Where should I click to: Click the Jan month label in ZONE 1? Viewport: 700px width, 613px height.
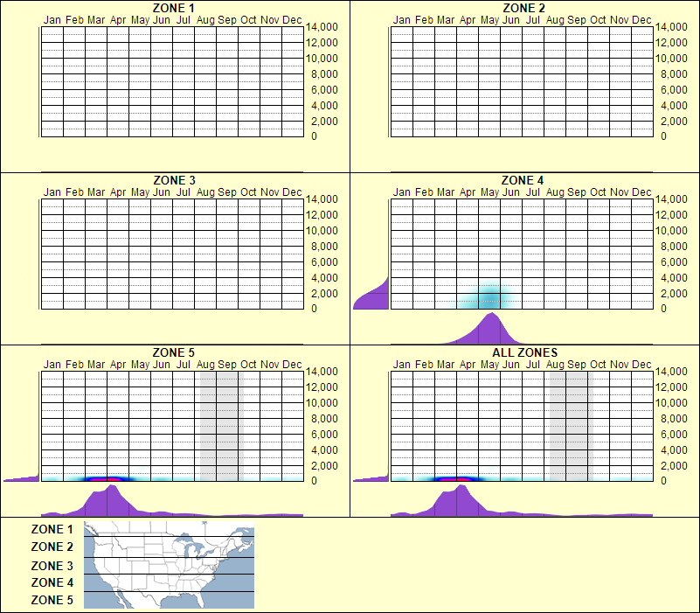pos(52,19)
